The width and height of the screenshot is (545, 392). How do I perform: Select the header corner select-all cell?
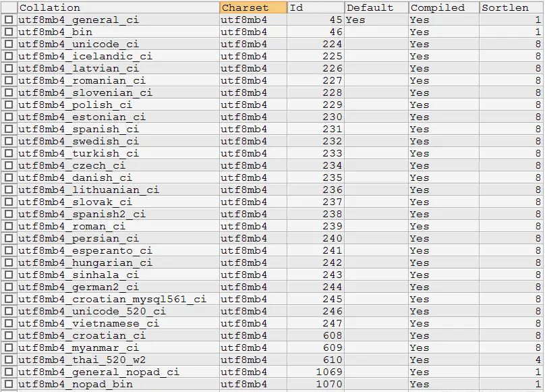(x=9, y=7)
